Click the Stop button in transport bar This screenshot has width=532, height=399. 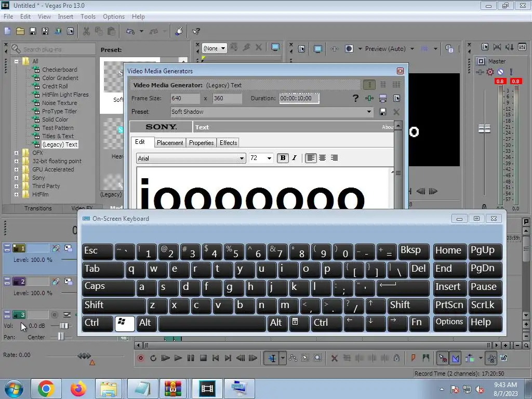203,358
